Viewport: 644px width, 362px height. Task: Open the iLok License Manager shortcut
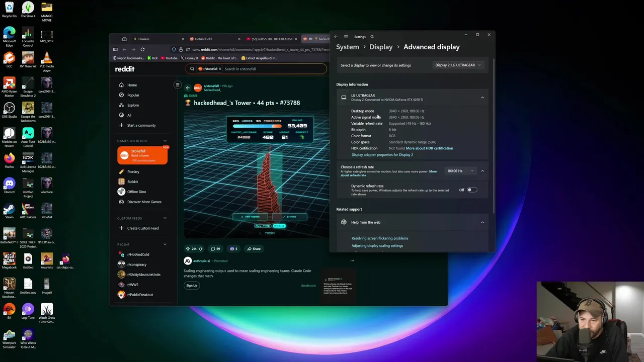pyautogui.click(x=28, y=162)
